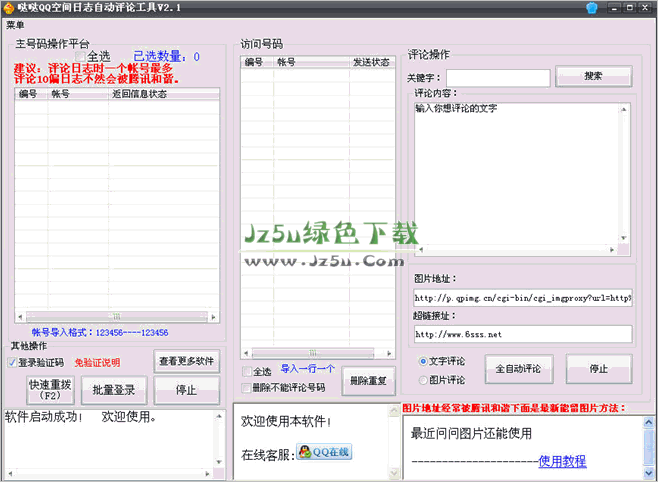Click the 超链接址 input field
658x482 pixels.
523,334
